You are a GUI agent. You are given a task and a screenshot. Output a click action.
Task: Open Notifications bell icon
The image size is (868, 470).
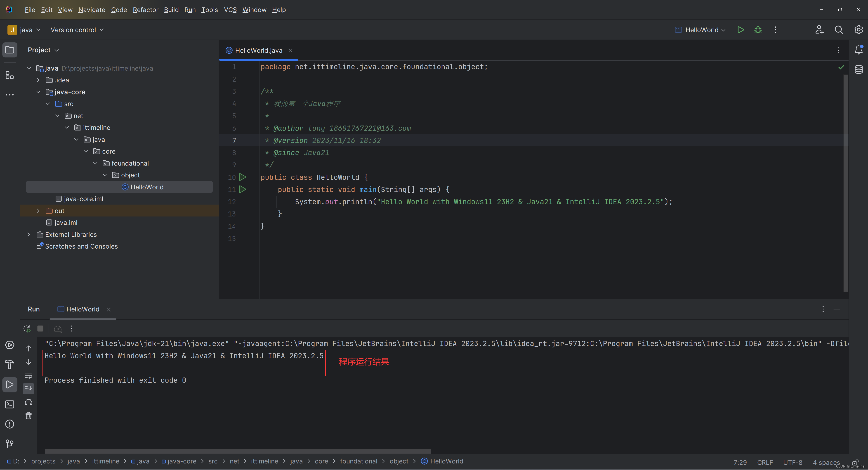click(x=858, y=50)
